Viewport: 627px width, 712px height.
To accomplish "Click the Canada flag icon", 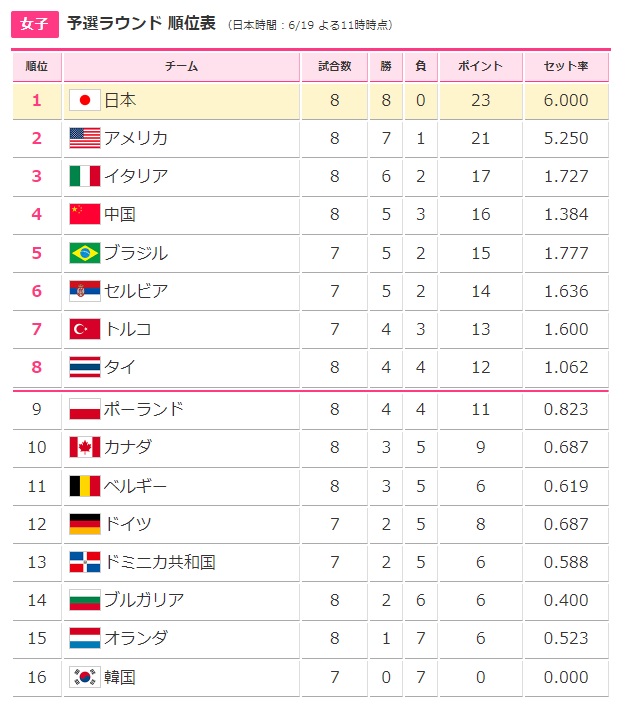I will [85, 447].
